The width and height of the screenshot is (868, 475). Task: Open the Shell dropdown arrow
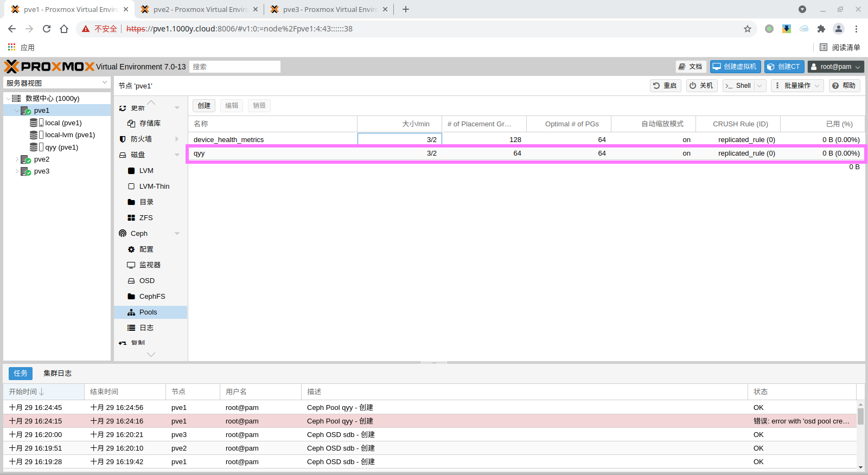759,86
